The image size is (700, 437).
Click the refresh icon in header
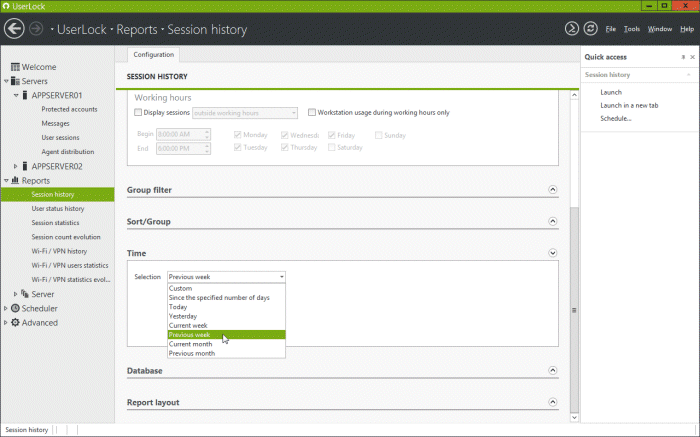pos(590,29)
